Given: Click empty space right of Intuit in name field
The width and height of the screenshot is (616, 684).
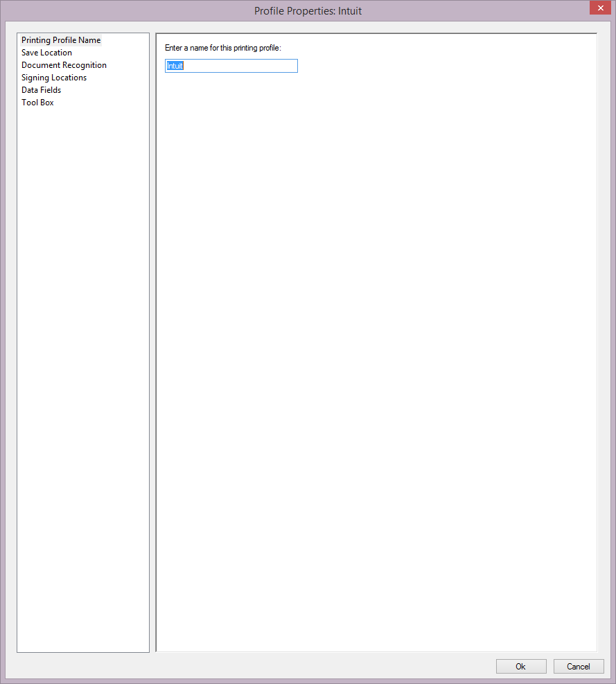Looking at the screenshot, I should (243, 66).
